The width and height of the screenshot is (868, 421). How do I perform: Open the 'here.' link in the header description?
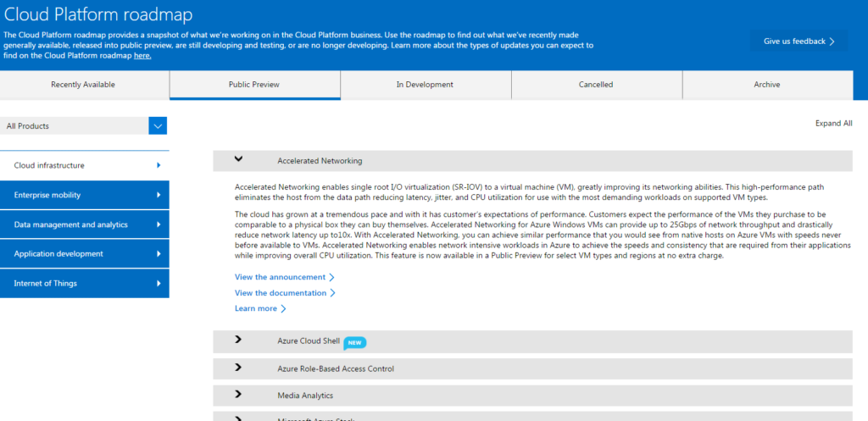coord(142,55)
